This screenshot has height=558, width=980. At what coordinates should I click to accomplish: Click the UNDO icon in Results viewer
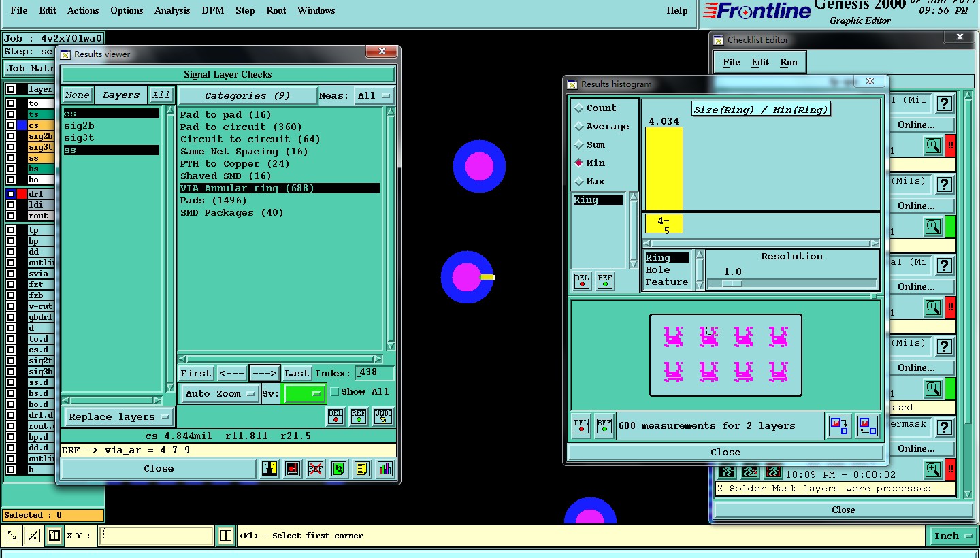(383, 416)
